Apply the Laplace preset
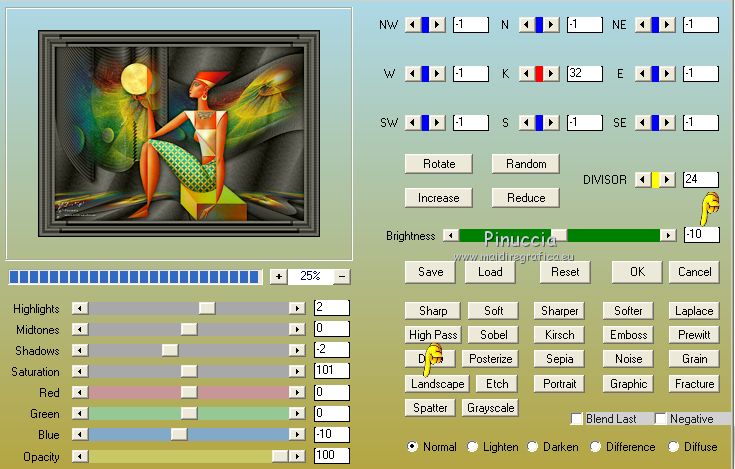The image size is (735, 469). (694, 311)
